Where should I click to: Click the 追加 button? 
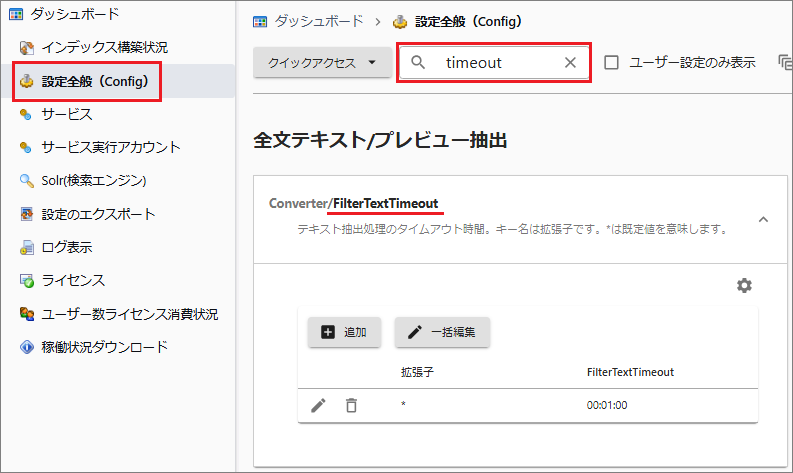(344, 332)
